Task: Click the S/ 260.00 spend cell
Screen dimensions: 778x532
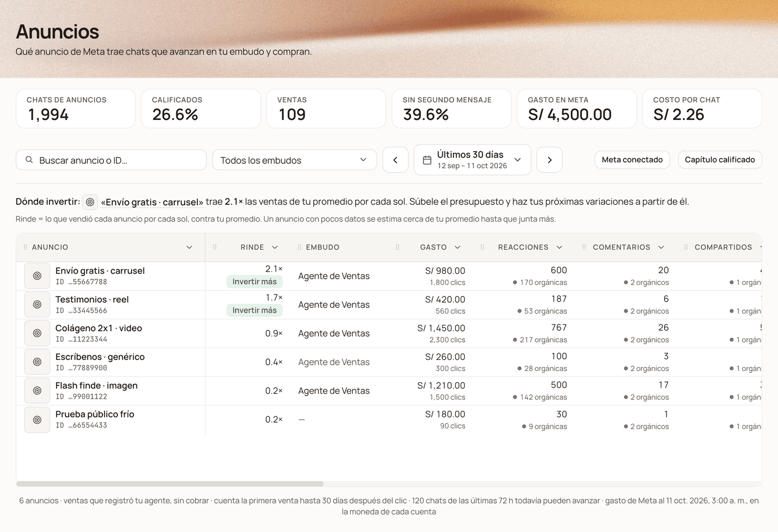Action: click(x=445, y=357)
